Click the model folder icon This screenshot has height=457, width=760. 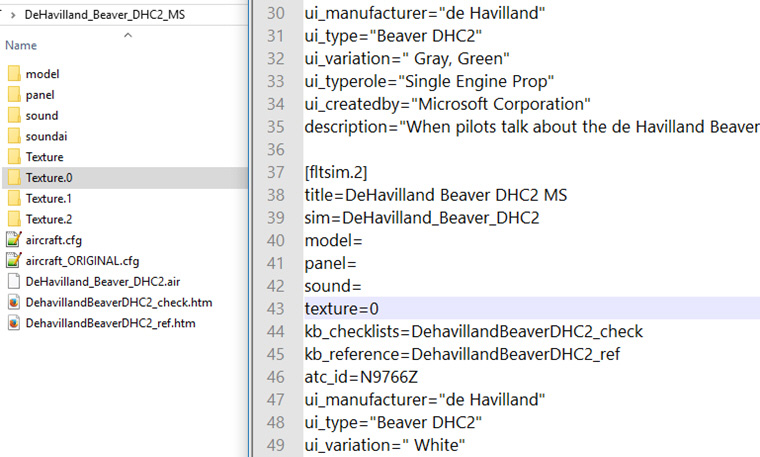pos(14,74)
